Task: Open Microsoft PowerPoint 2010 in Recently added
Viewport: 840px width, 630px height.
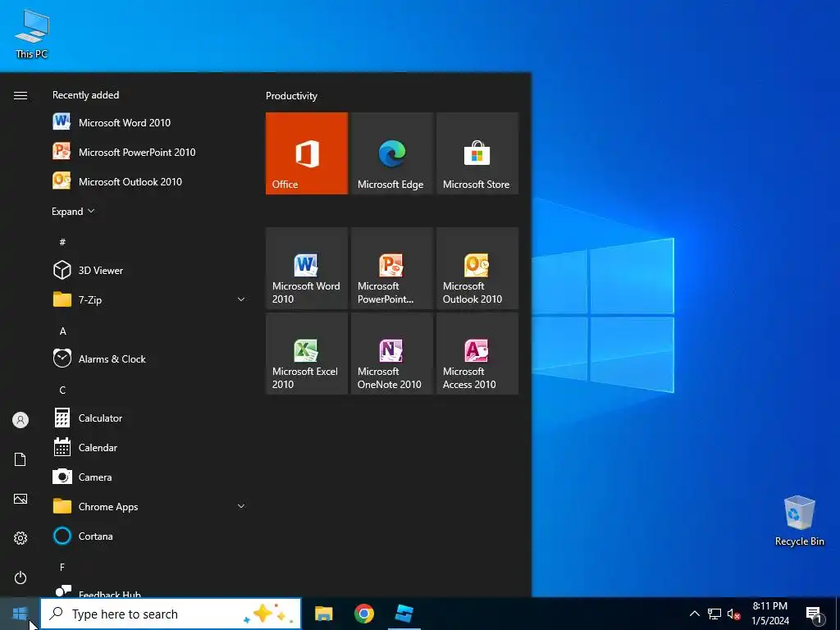Action: pyautogui.click(x=150, y=152)
